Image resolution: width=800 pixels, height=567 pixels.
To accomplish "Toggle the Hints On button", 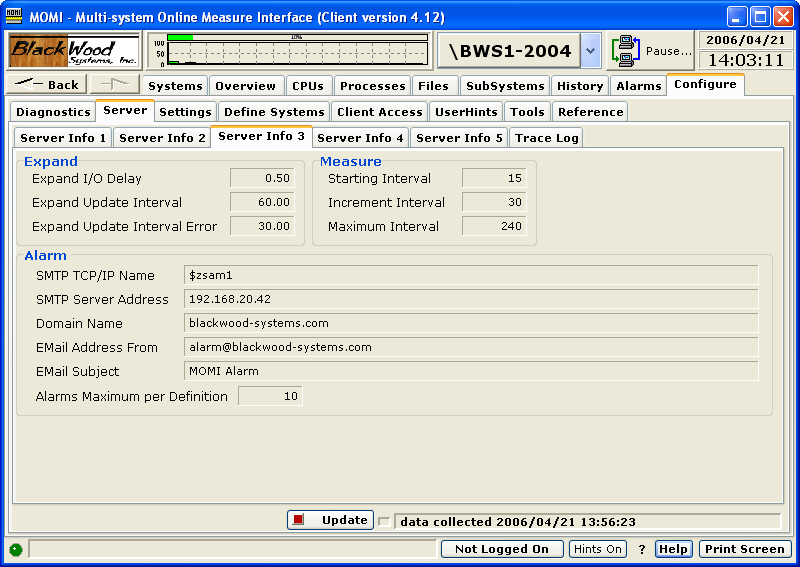I will point(598,549).
